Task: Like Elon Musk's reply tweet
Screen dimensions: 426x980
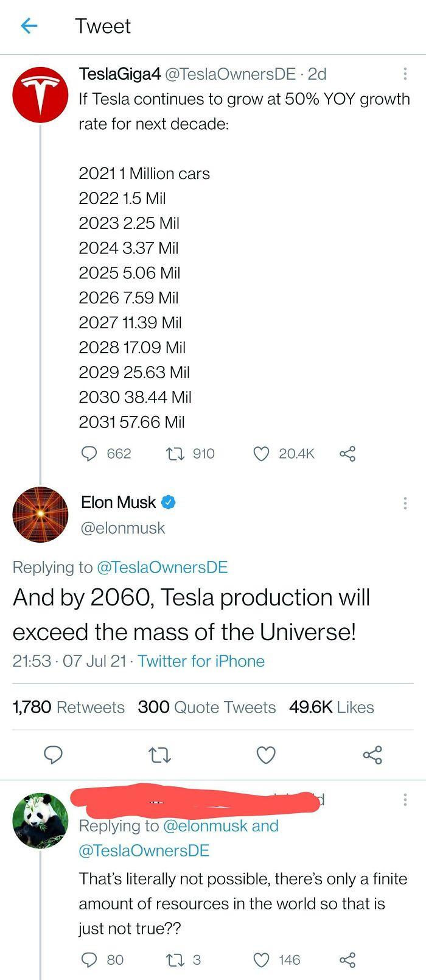Action: click(266, 755)
